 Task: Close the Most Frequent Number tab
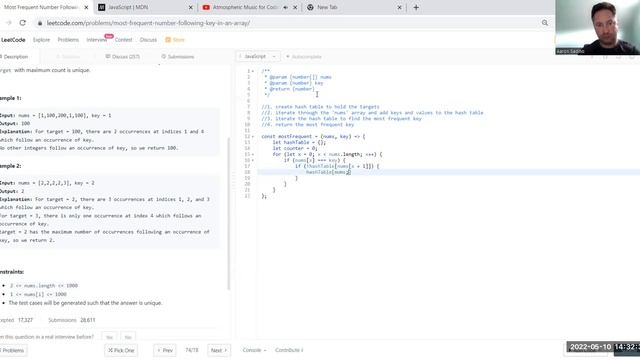tap(86, 7)
